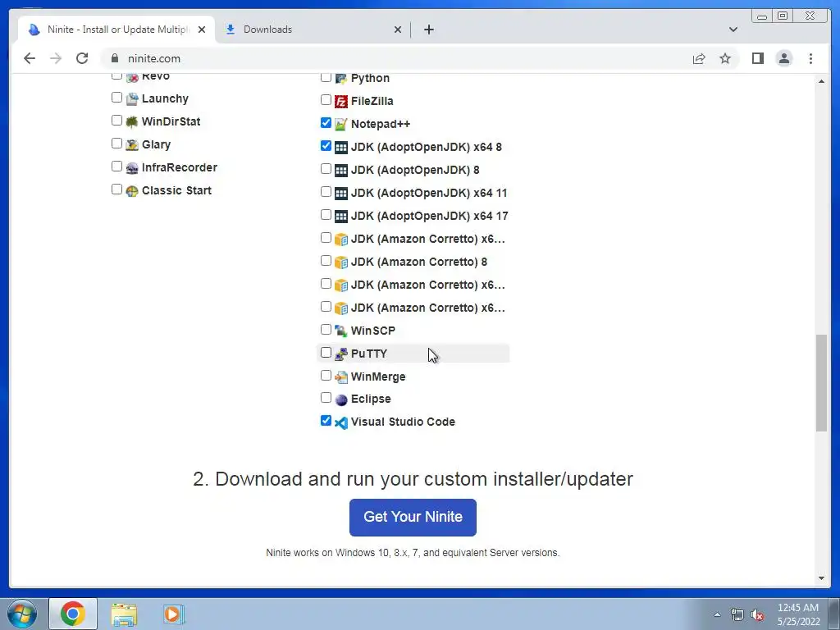Screen dimensions: 840x630
Task: Click the FileZilla red icon
Action: (341, 101)
